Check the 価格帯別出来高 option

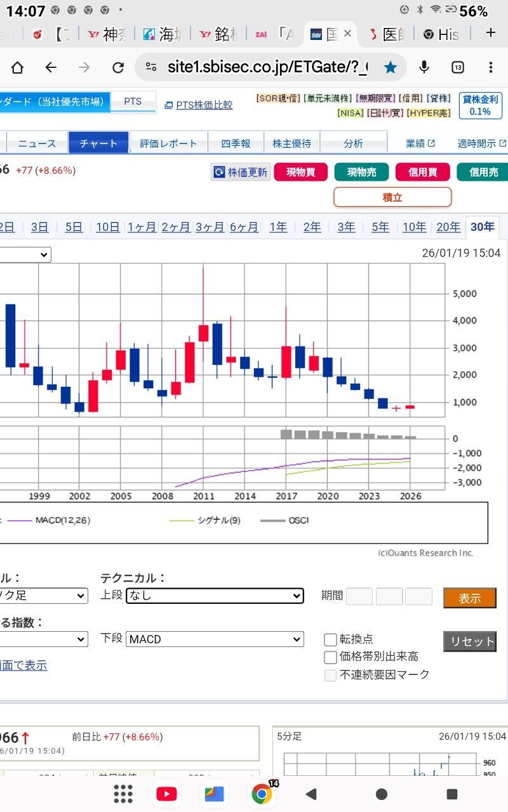(x=330, y=657)
